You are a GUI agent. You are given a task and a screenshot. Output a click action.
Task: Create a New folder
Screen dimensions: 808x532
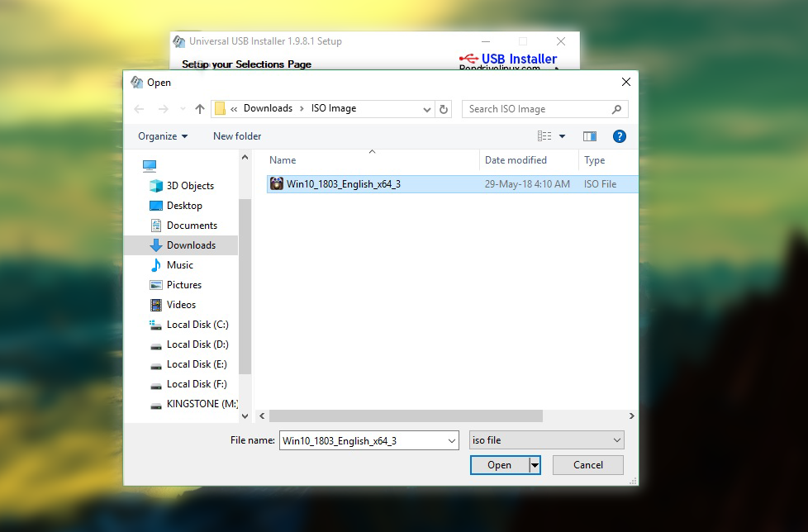coord(237,136)
